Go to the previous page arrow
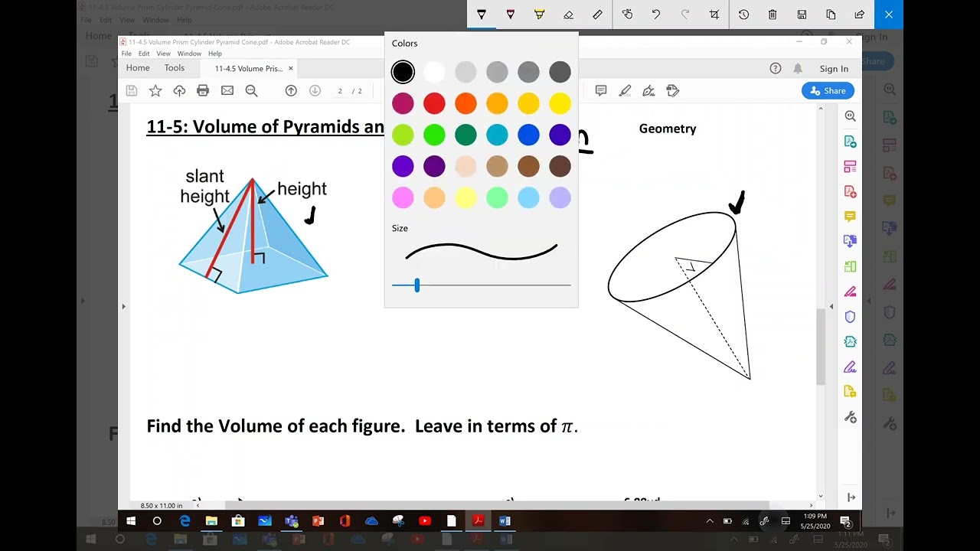The width and height of the screenshot is (980, 551). [291, 91]
